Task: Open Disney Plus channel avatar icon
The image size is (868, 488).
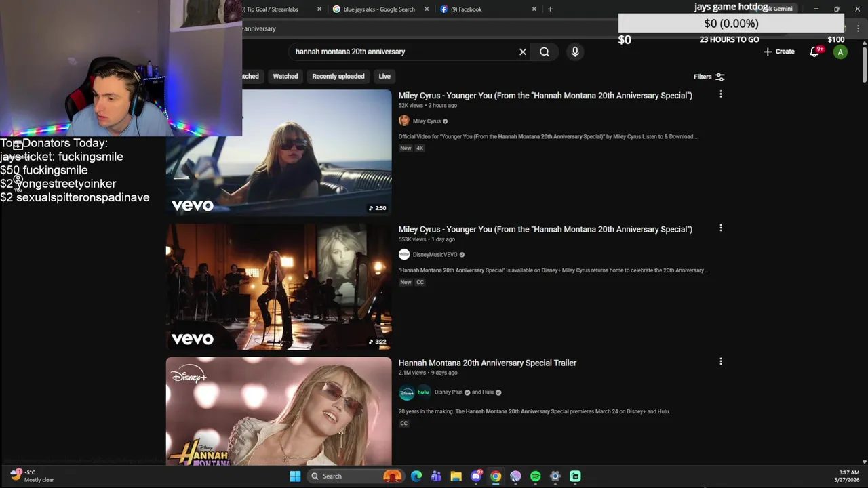Action: [x=406, y=392]
